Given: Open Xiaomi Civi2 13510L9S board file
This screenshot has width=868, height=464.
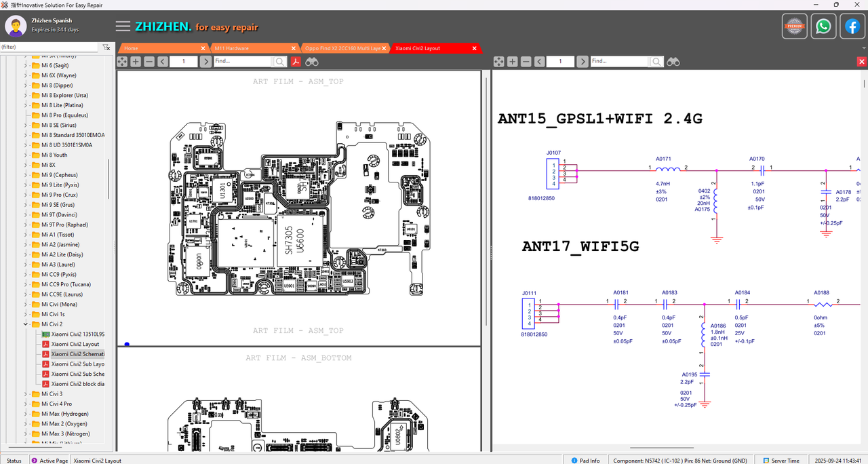Looking at the screenshot, I should 73,334.
